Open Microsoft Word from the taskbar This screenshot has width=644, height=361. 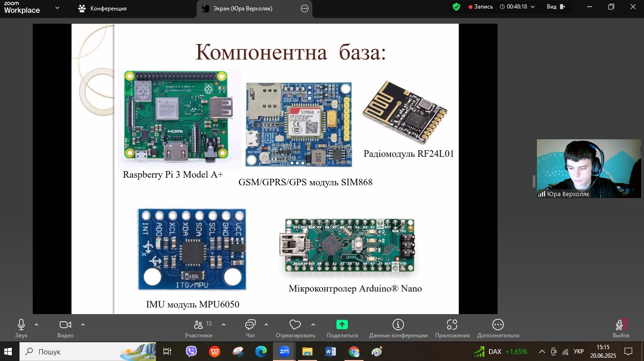coord(331,352)
